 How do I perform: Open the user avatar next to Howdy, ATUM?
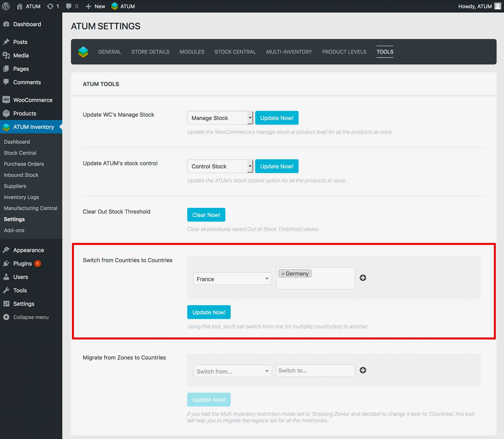(x=497, y=6)
